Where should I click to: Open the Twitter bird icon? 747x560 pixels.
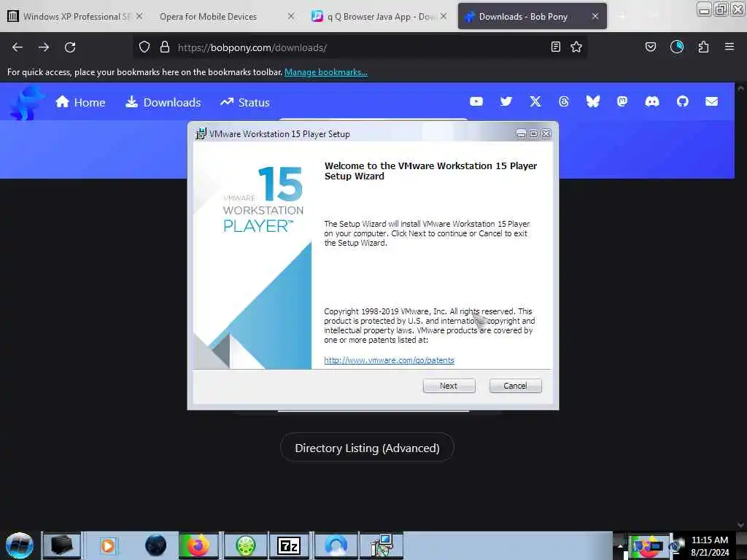(x=506, y=101)
